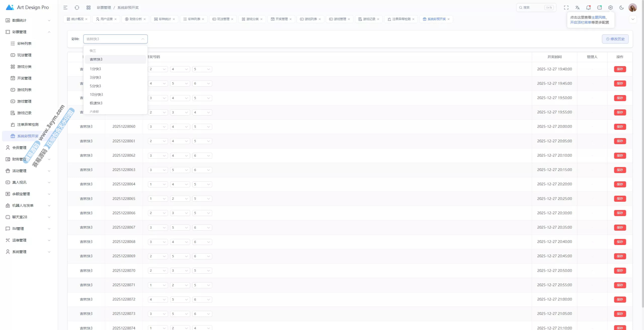Screen dimensions: 644x330
Task: Open the notification bell icon
Action: click(x=588, y=8)
